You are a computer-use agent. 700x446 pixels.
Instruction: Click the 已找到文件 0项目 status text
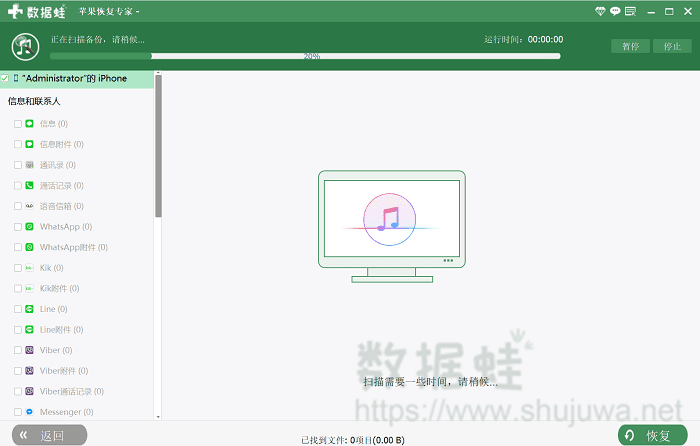pyautogui.click(x=353, y=440)
